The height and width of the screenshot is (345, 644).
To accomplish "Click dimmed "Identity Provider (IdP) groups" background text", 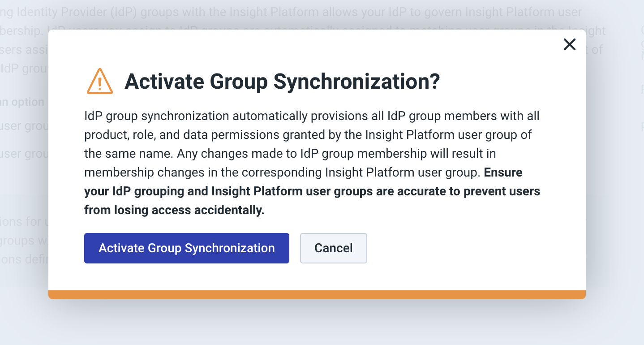I will 76,12.
